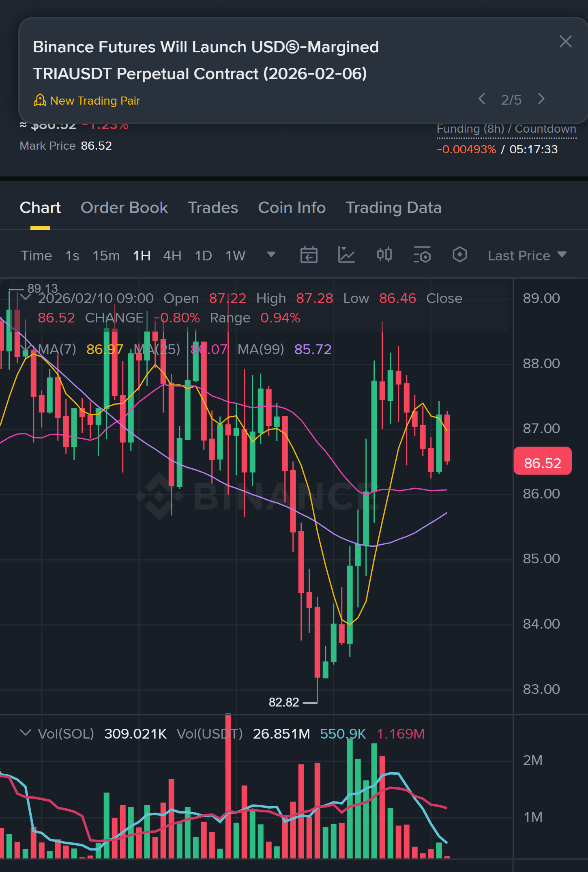Switch chart type via candlestick icon
The height and width of the screenshot is (872, 588).
(384, 255)
